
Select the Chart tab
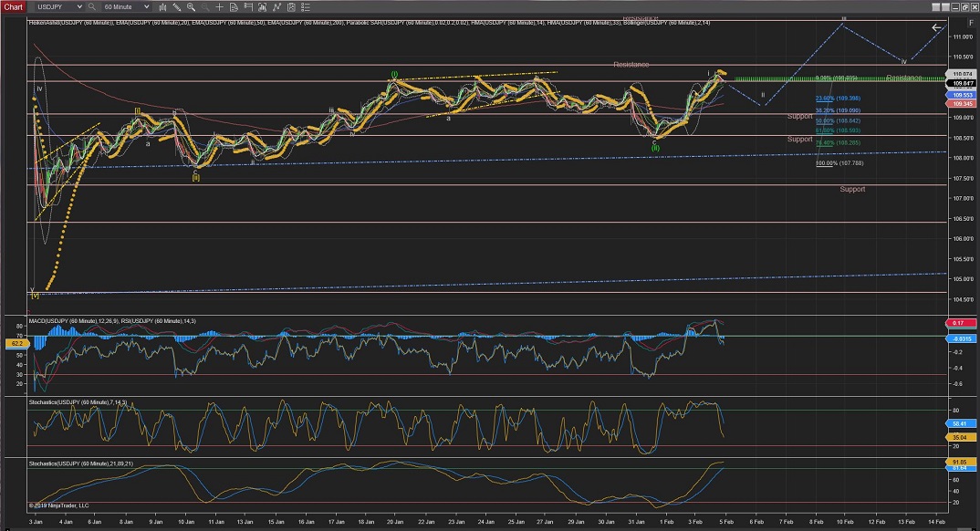[x=13, y=7]
